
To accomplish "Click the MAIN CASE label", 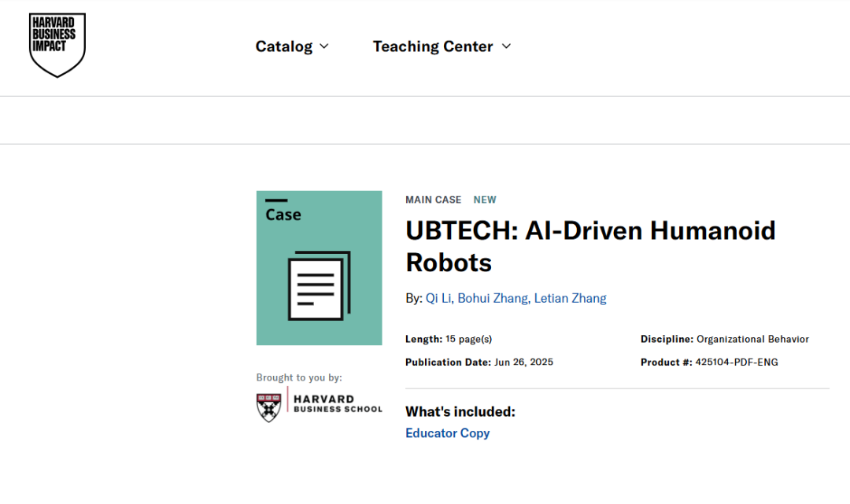I will pyautogui.click(x=433, y=200).
